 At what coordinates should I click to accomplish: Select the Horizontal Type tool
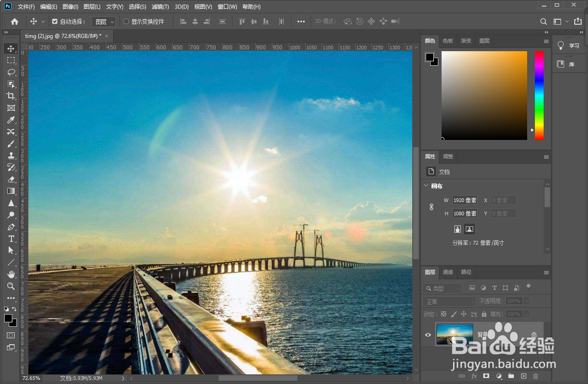point(11,239)
